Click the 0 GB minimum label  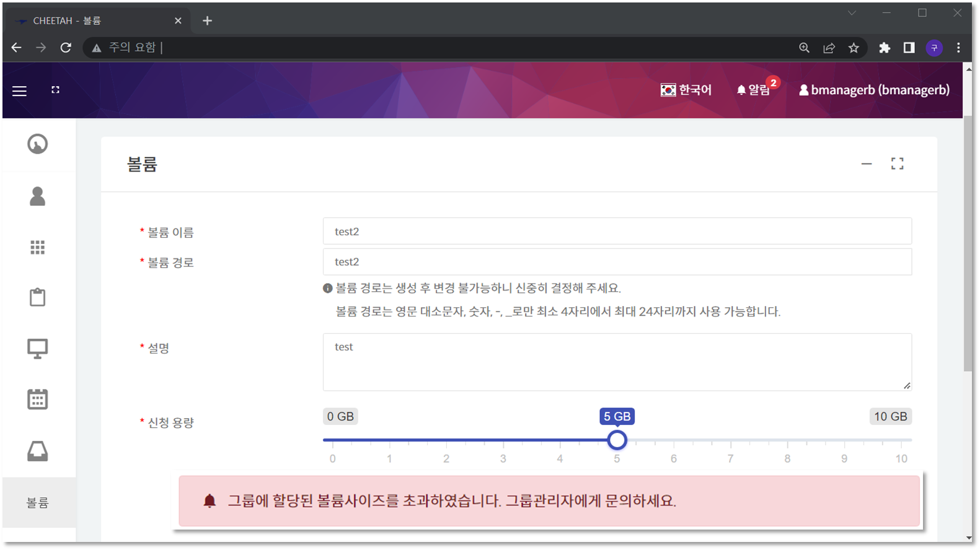pyautogui.click(x=340, y=416)
